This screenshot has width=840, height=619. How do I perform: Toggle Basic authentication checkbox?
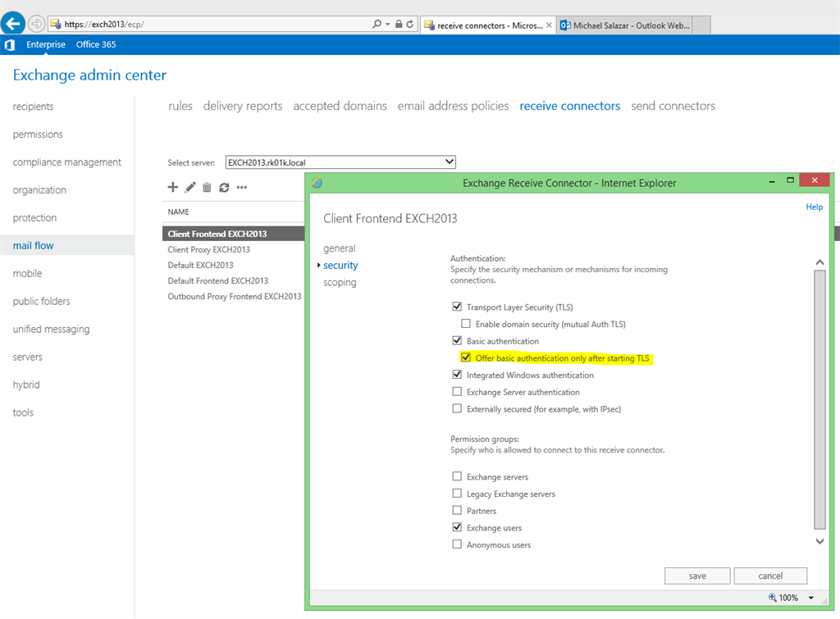pos(457,340)
